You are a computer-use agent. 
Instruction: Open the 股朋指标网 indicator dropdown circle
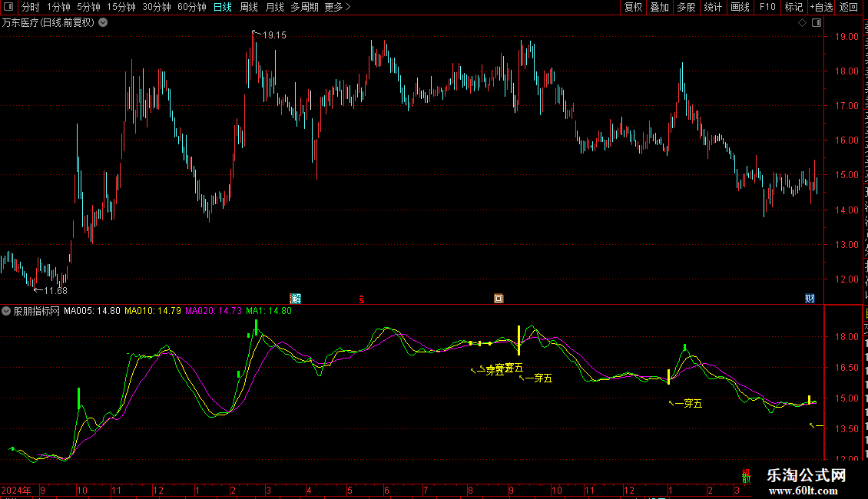point(6,311)
